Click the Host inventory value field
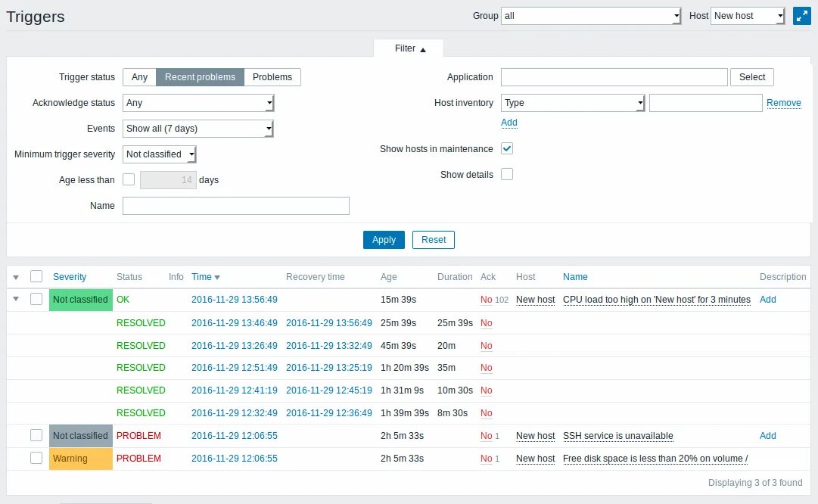The image size is (818, 504). click(705, 103)
